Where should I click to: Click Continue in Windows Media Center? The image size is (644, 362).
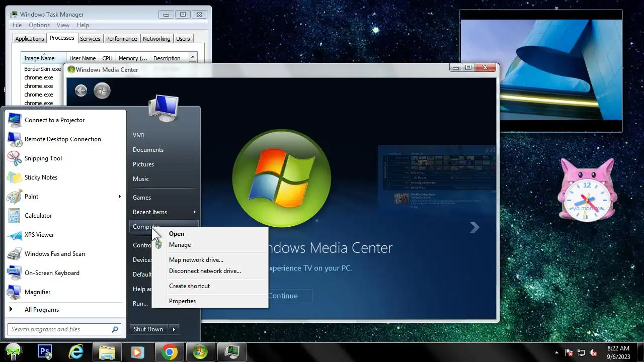283,296
